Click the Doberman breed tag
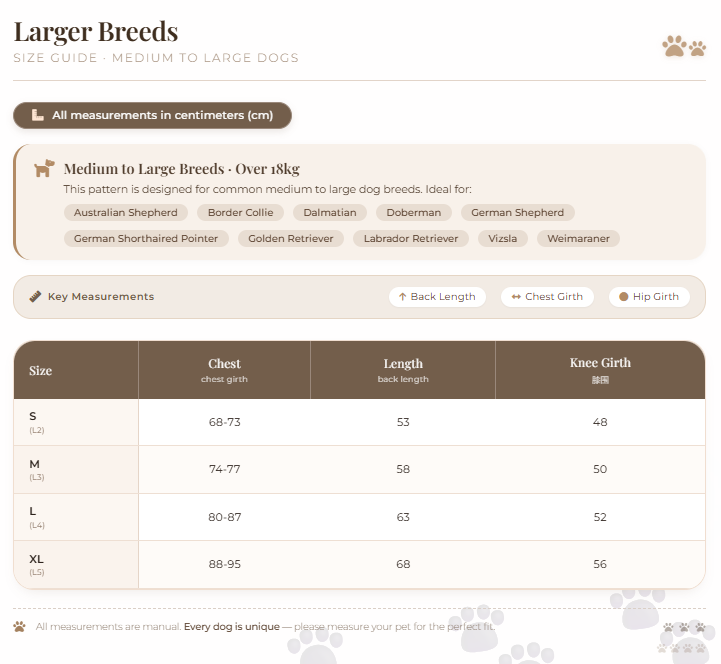Image resolution: width=721 pixels, height=664 pixels. pyautogui.click(x=414, y=212)
